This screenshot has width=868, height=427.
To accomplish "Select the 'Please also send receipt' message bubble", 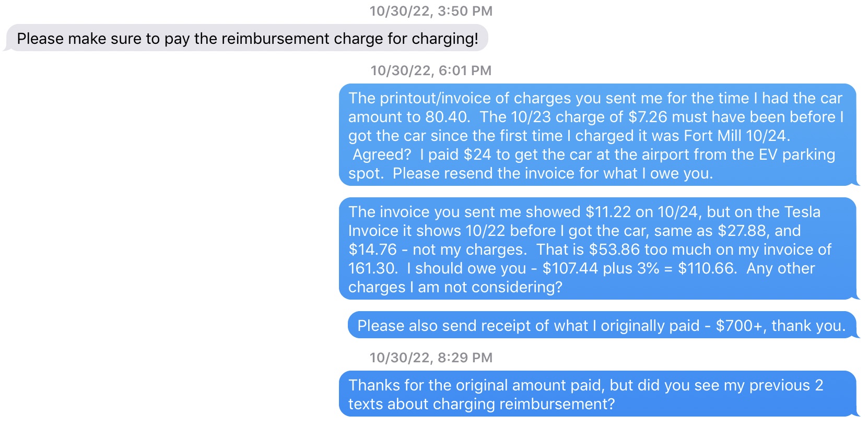I will (602, 325).
